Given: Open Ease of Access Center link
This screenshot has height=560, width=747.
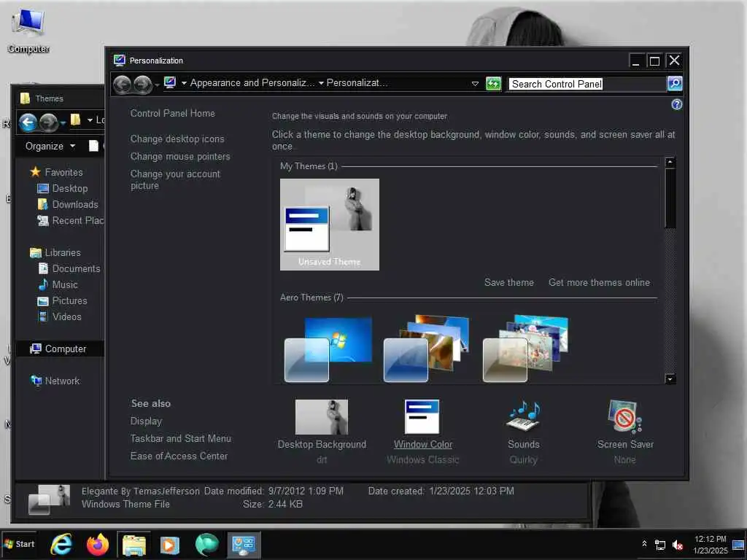Looking at the screenshot, I should click(x=179, y=456).
